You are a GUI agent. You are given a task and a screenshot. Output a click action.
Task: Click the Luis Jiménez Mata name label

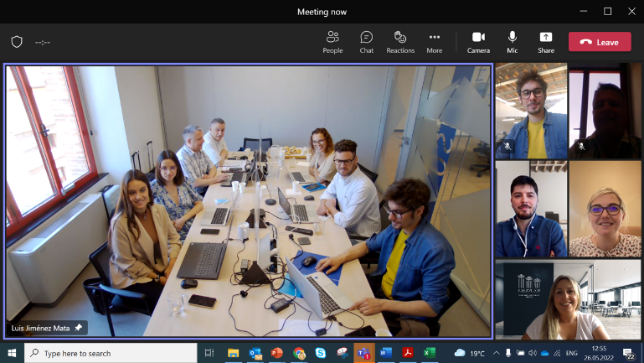coord(40,328)
